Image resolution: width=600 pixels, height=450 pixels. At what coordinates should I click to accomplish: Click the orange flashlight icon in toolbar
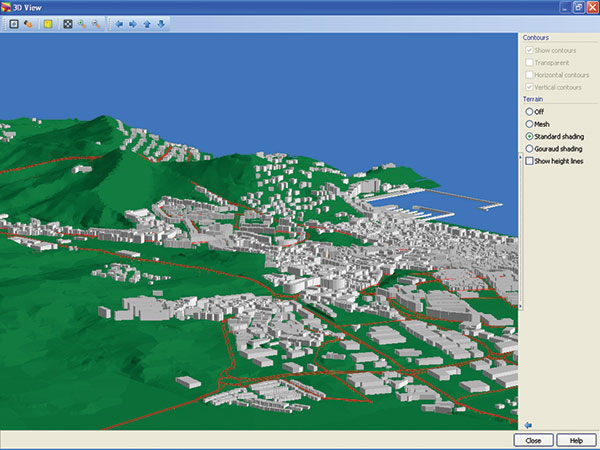click(x=28, y=24)
